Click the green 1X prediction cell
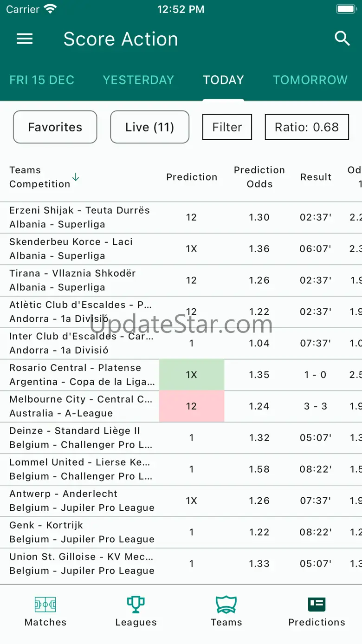This screenshot has height=644, width=362. (x=192, y=375)
